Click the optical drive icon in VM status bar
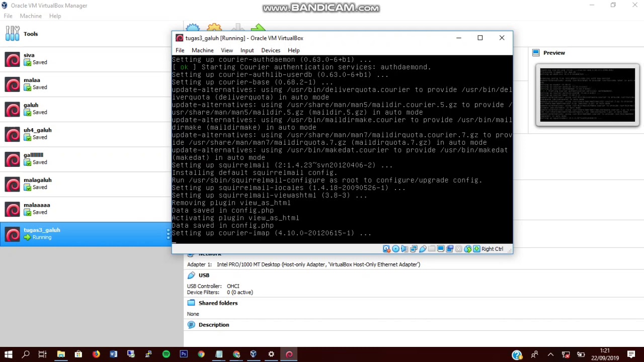644x362 pixels. point(395,249)
